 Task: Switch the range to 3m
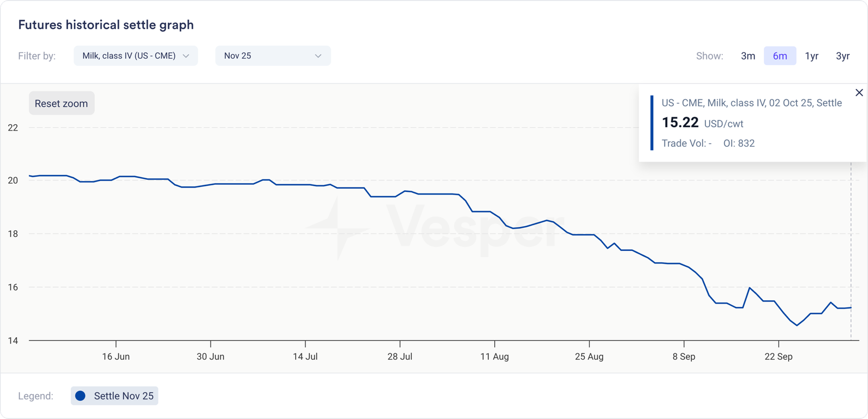[748, 56]
